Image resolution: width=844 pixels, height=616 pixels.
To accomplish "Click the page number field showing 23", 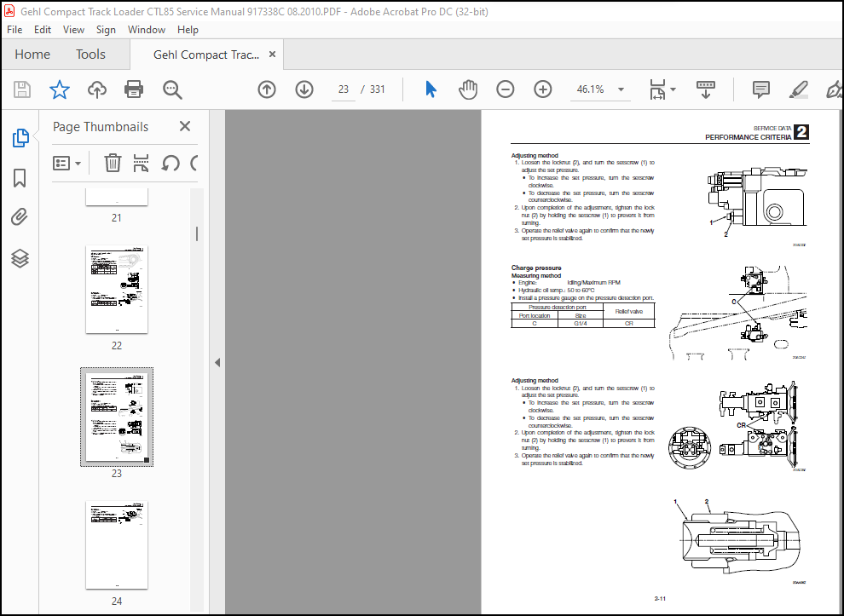I will point(344,89).
